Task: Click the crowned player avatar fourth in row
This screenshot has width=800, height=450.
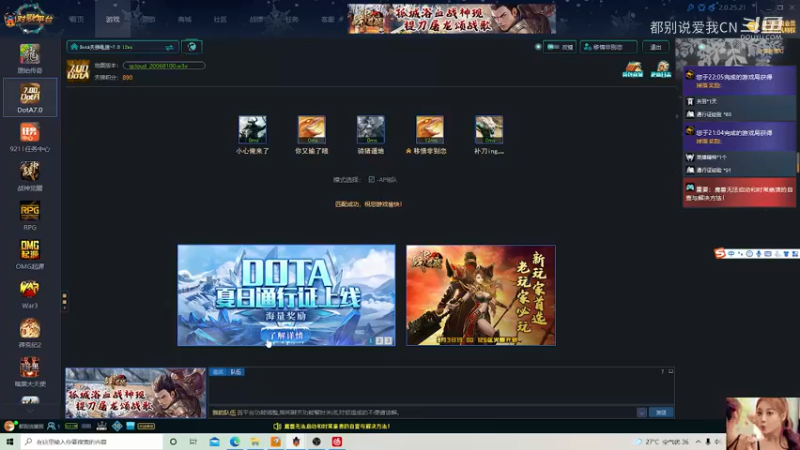Action: (x=430, y=129)
